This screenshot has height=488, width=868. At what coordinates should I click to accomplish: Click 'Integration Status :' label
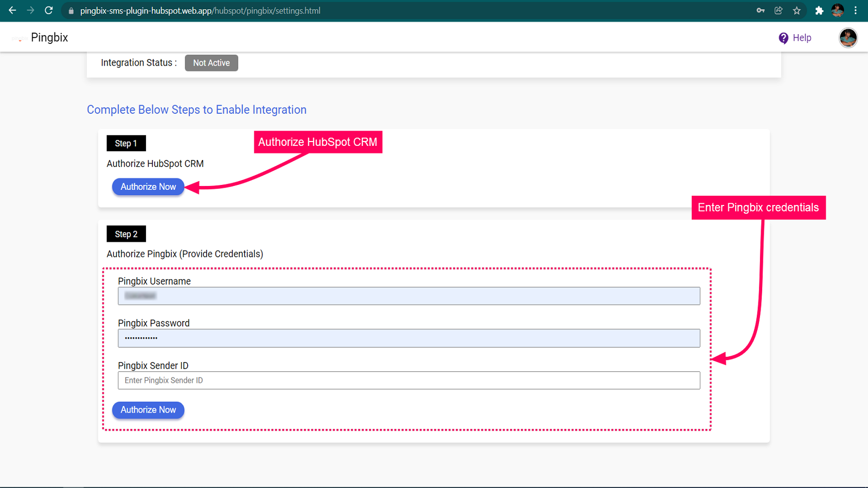pos(139,63)
